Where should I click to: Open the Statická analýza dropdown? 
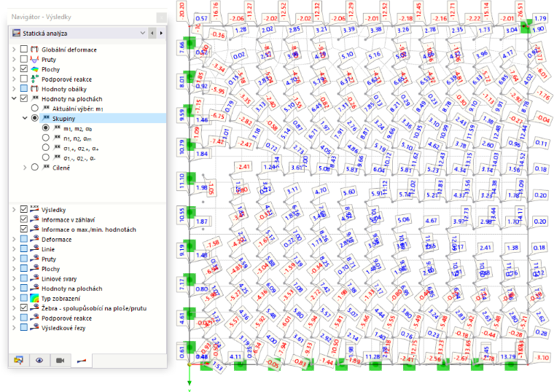coord(142,33)
